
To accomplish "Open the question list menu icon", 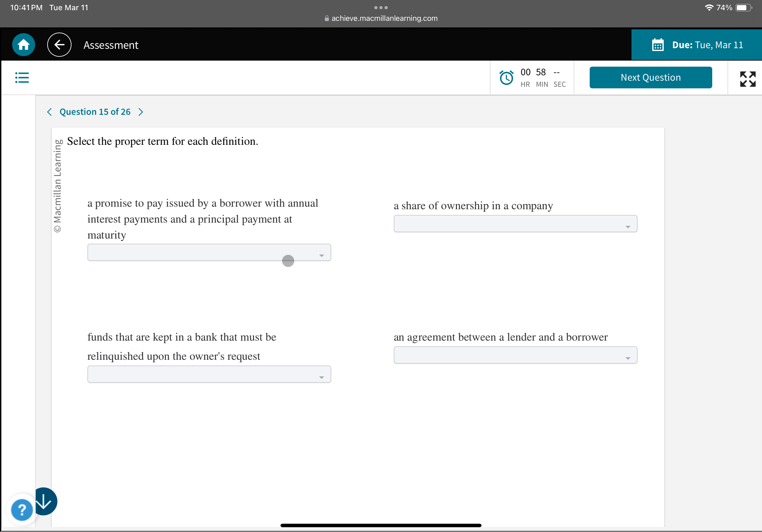I will [x=22, y=78].
